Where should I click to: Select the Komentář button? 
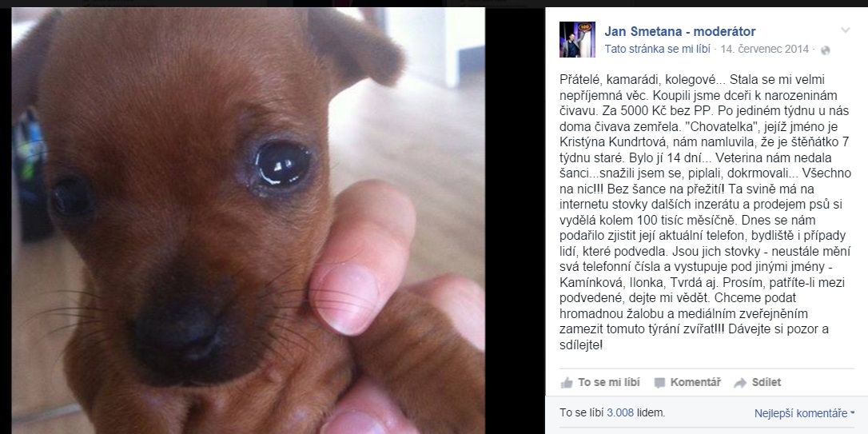687,383
